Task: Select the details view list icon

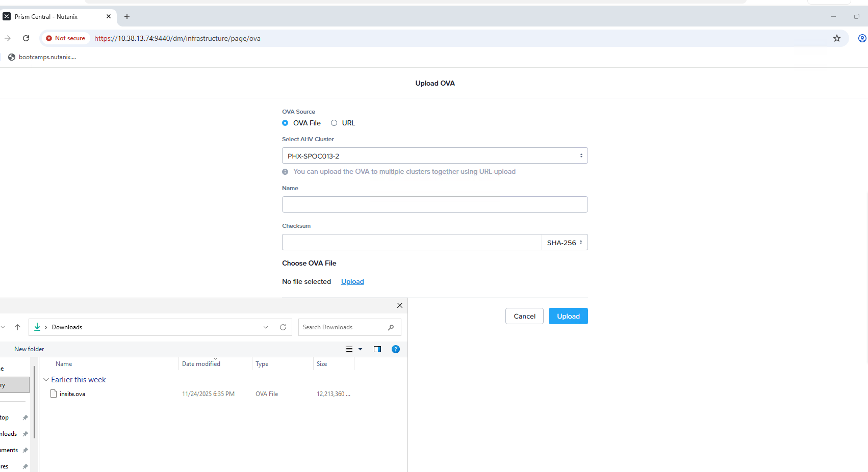Action: point(350,349)
